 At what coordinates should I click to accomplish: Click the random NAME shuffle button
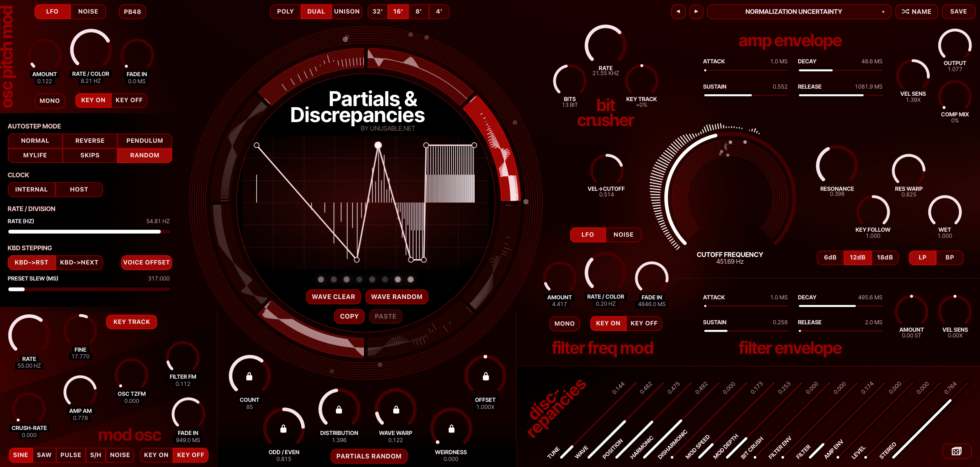916,11
